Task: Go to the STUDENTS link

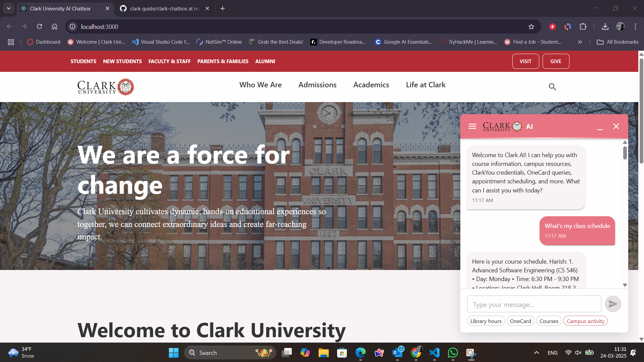Action: tap(83, 61)
